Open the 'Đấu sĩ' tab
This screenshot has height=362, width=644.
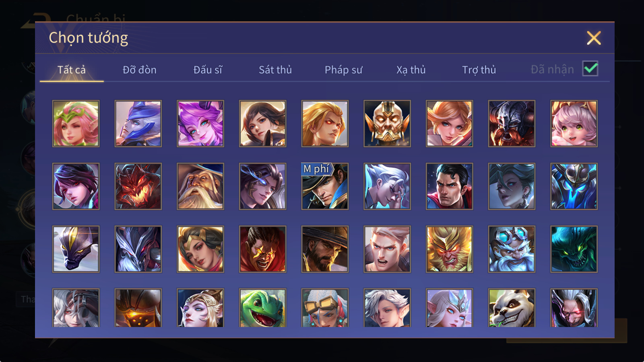click(x=208, y=70)
